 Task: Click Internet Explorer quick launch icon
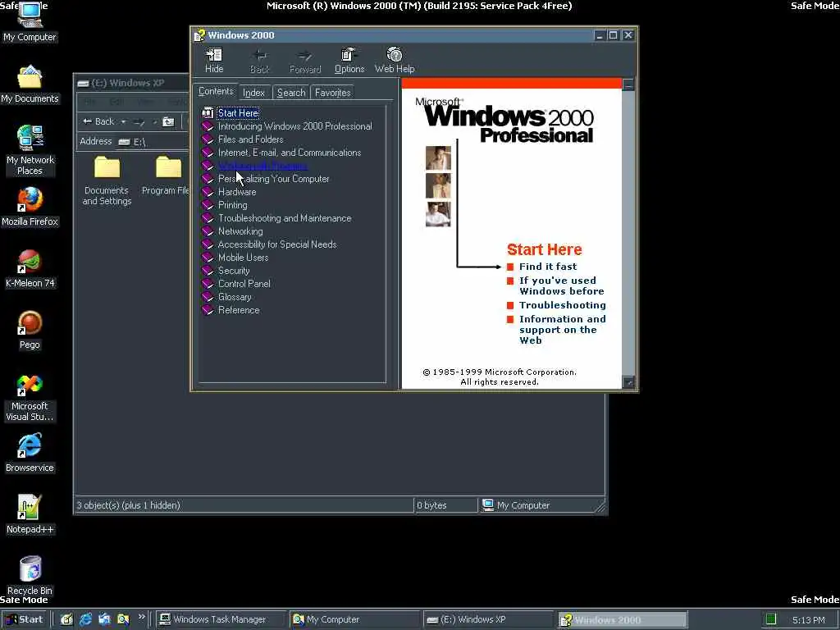(x=85, y=620)
